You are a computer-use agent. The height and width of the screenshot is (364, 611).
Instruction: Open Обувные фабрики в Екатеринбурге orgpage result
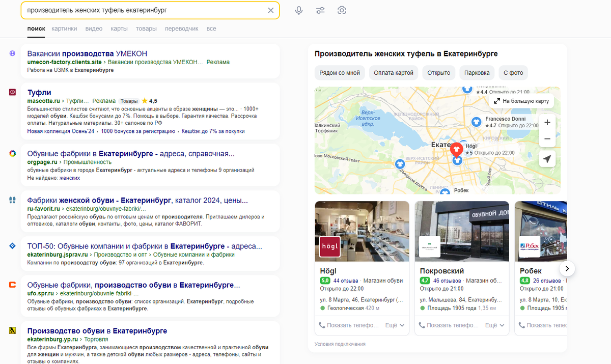[131, 153]
